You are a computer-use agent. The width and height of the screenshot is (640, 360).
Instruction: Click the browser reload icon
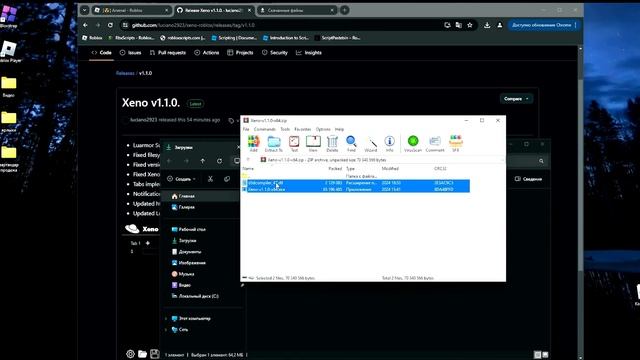[110, 25]
